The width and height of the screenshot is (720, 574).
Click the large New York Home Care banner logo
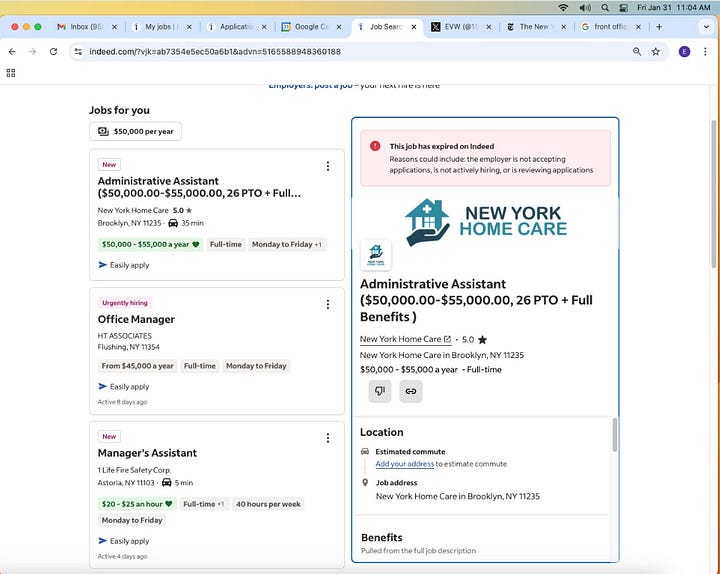click(485, 222)
